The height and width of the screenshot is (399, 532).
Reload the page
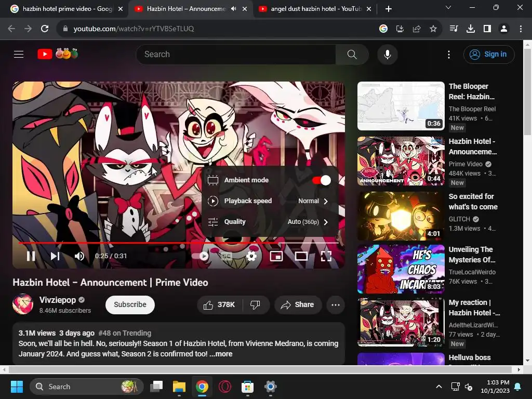(x=45, y=29)
